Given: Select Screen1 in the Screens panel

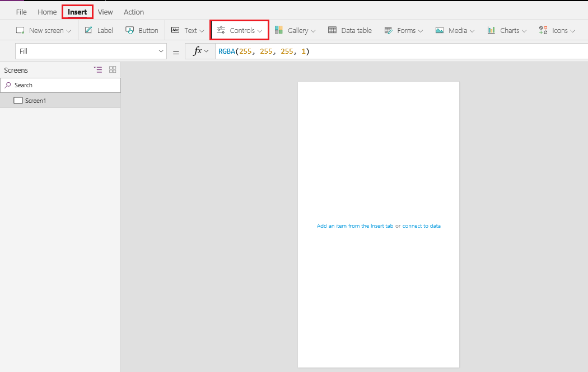Looking at the screenshot, I should (x=35, y=100).
